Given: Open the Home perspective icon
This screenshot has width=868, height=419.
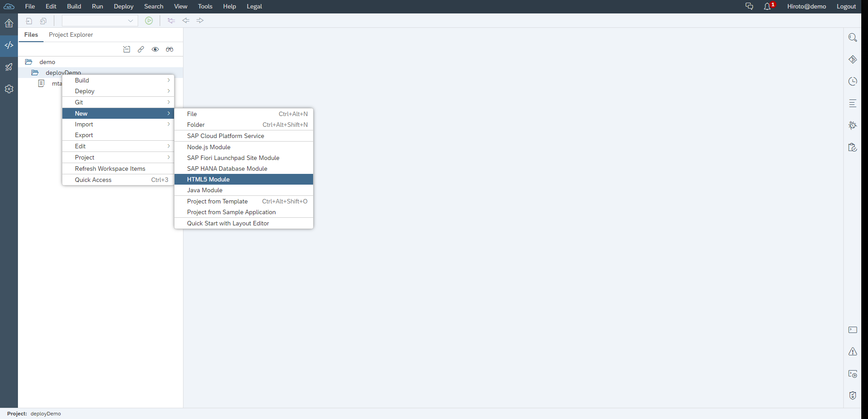Looking at the screenshot, I should click(x=9, y=23).
